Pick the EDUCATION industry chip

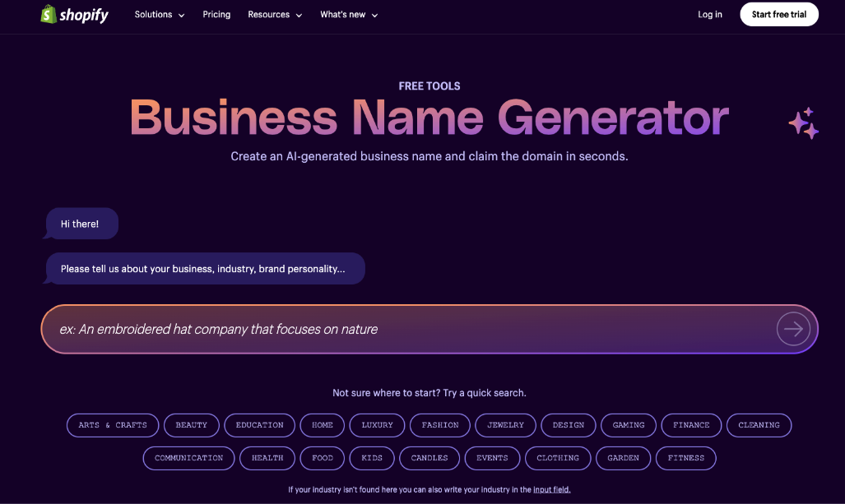tap(259, 425)
